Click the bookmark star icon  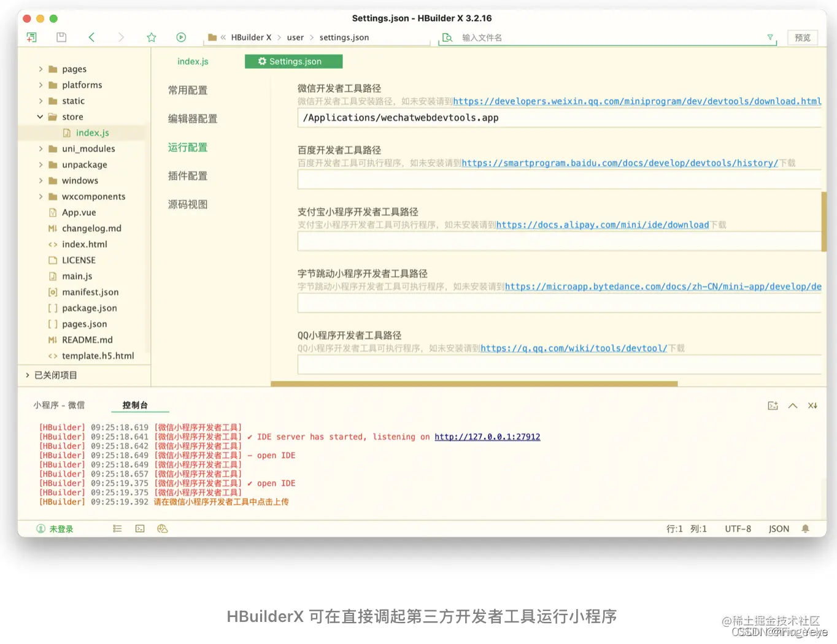[152, 37]
